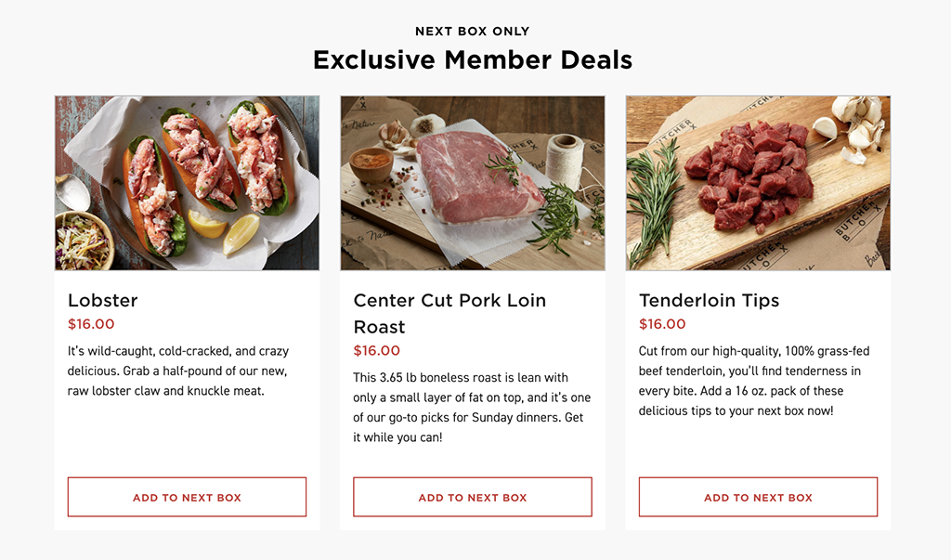Click the Exclusive Member Deals heading

click(x=473, y=59)
